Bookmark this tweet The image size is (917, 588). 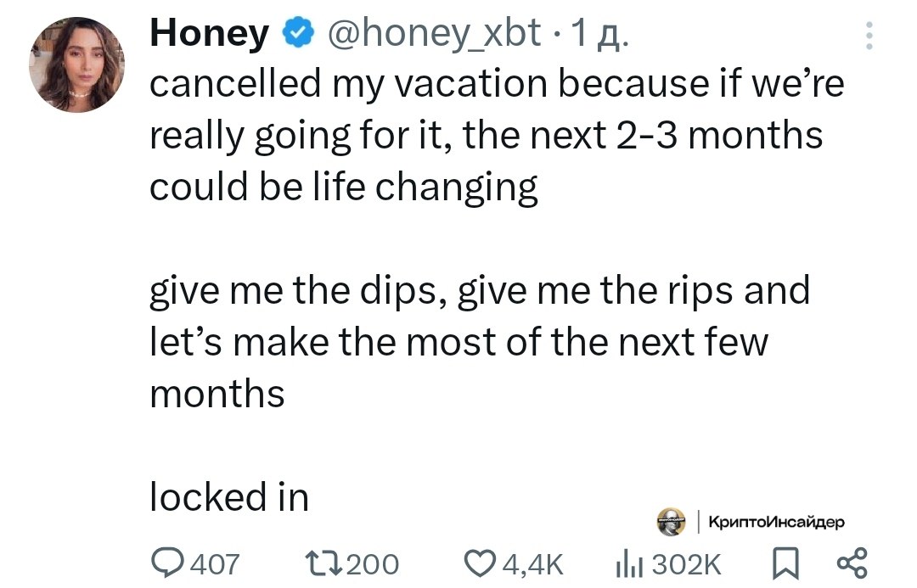(x=785, y=563)
